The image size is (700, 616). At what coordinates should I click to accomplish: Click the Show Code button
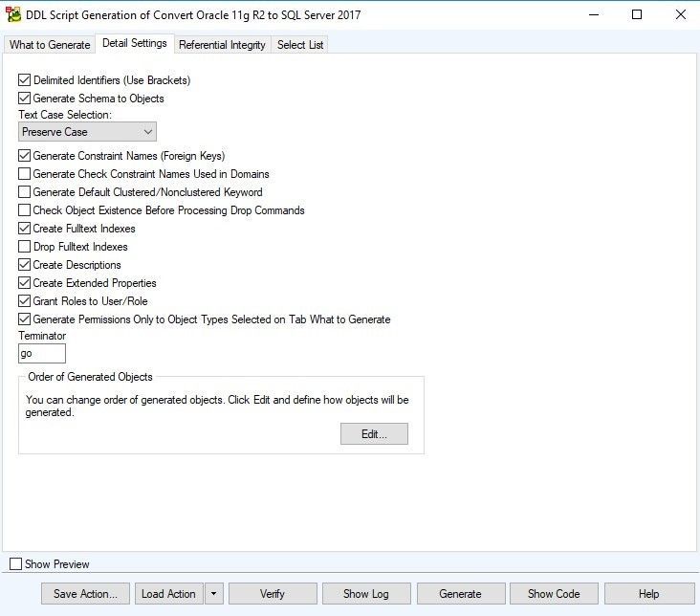pyautogui.click(x=554, y=594)
